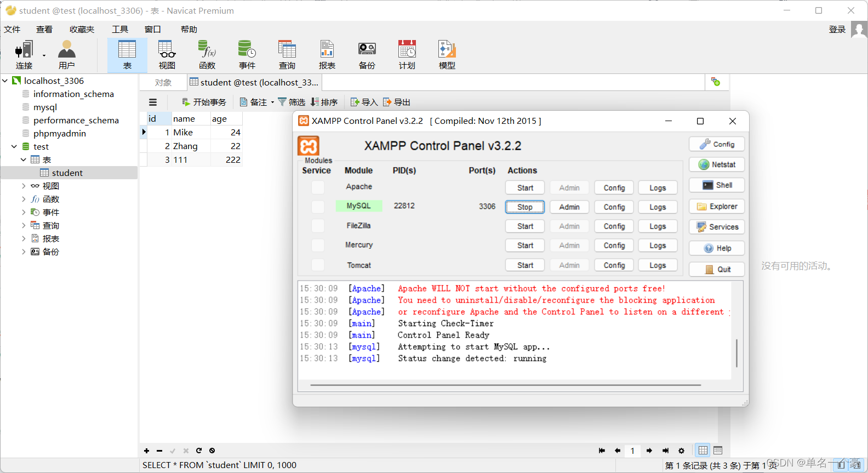This screenshot has height=473, width=868.
Task: Expand the 事件 events node
Action: coord(24,212)
